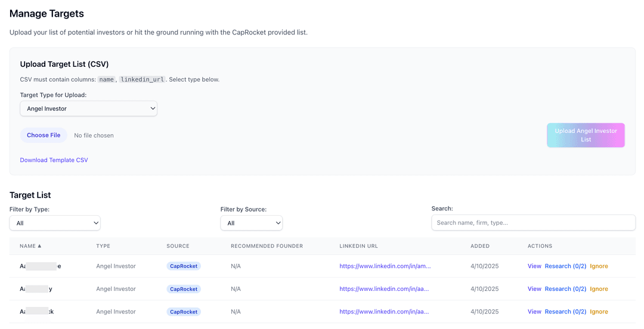Screen dimensions: 644x329
Task: Focus the search name, firm, type field
Action: point(533,222)
